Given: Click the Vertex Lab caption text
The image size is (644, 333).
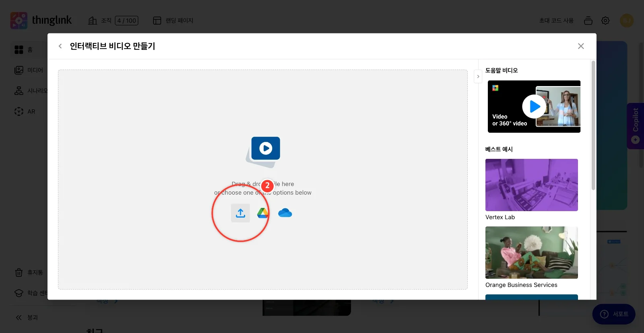Looking at the screenshot, I should (x=500, y=217).
